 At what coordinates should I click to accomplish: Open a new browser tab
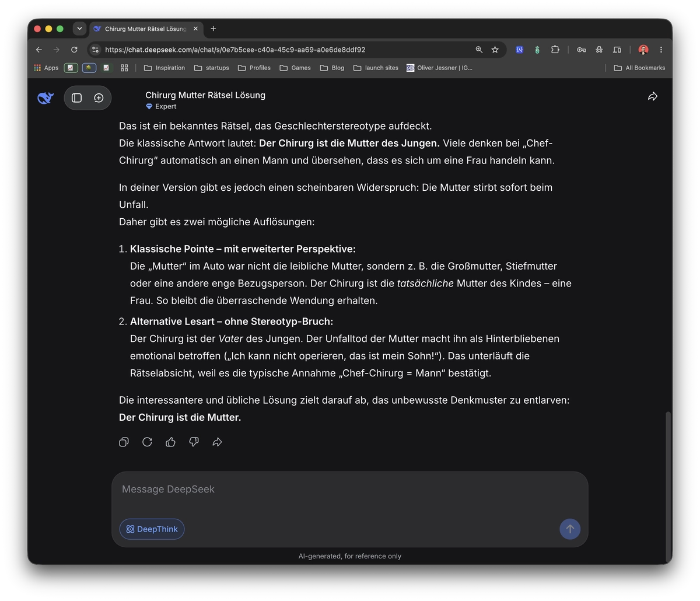[x=213, y=29]
